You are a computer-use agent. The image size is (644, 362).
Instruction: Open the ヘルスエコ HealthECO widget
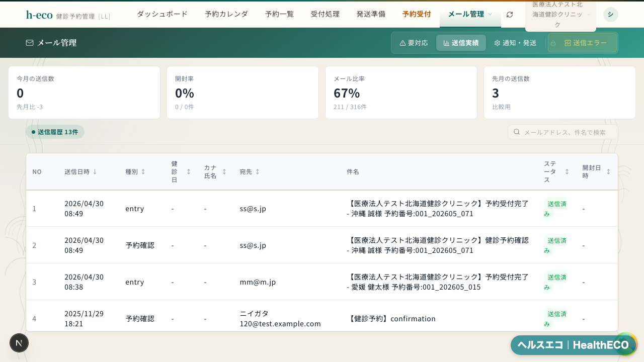[x=573, y=345]
